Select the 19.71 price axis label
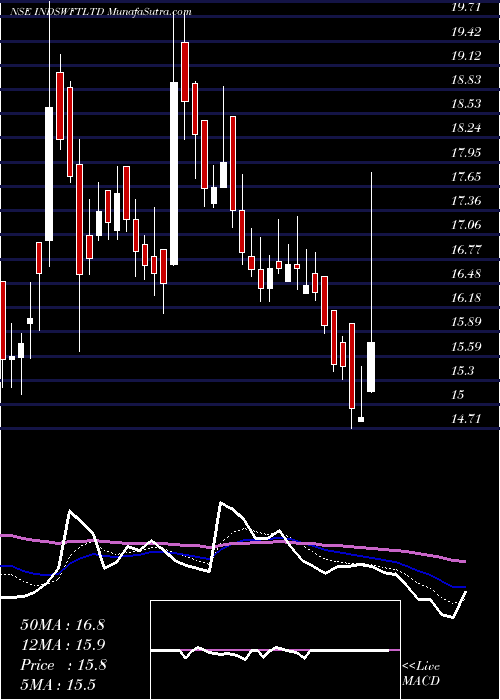Viewport: 500px width, 700px height. 466,8
